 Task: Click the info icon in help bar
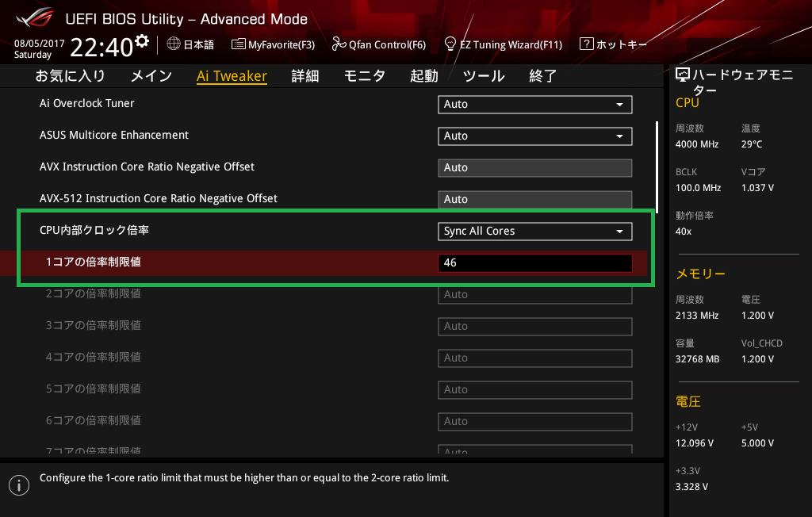pos(18,485)
